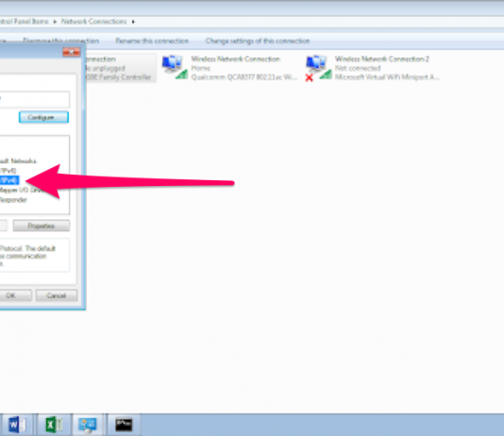Screen dimensions: 504x436
Task: Open Excel from the taskbar
Action: [x=55, y=425]
